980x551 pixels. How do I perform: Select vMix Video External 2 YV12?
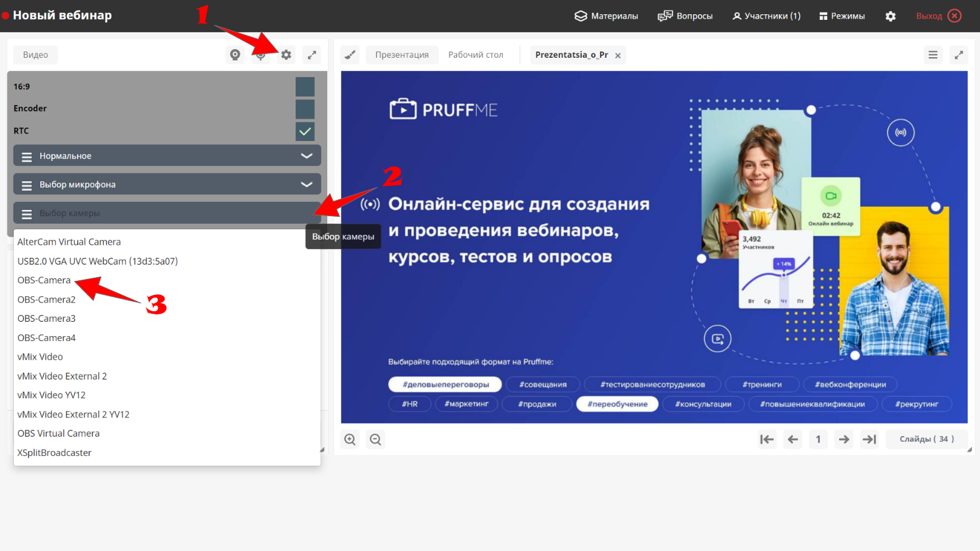tap(167, 414)
